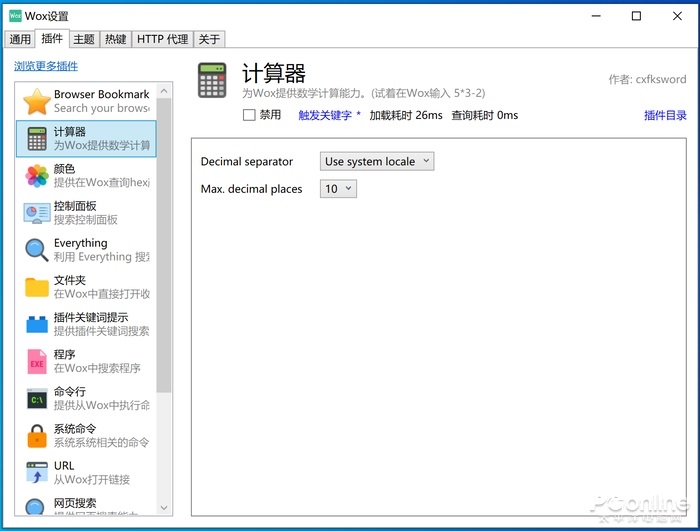Viewport: 700px width, 531px height.
Task: Click the plugin list scroll down arrow
Action: pos(164,508)
